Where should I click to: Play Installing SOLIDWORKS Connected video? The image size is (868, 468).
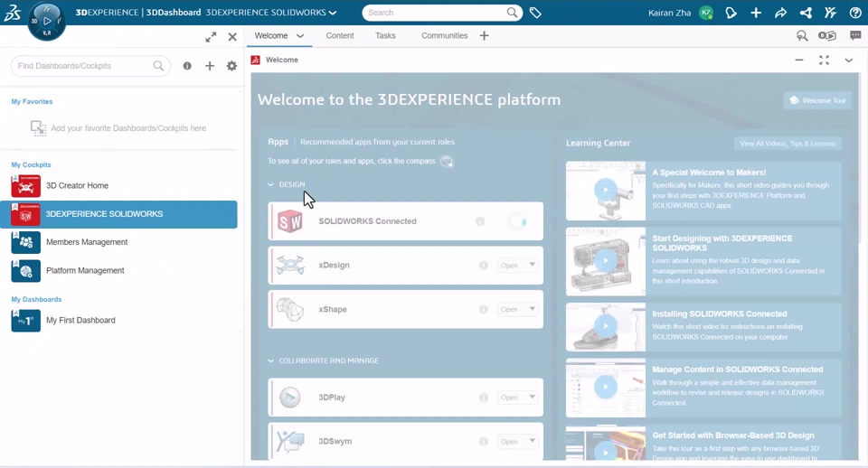tap(606, 326)
